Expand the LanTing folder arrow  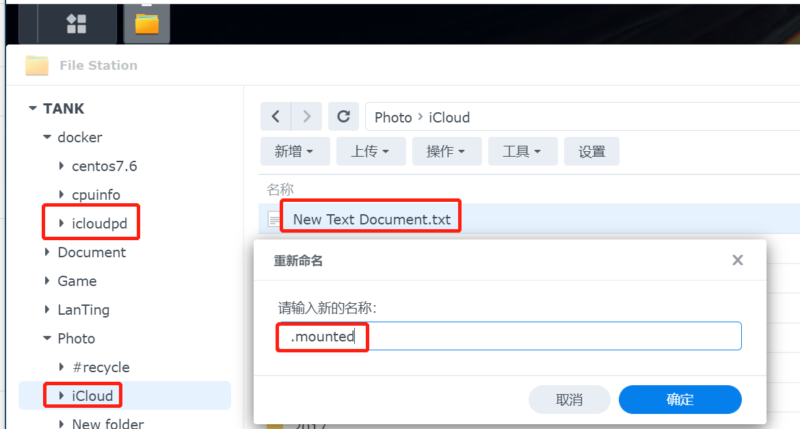(47, 309)
